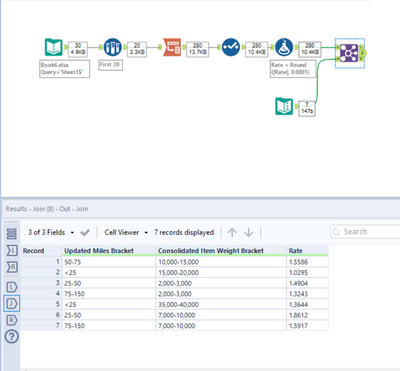The width and height of the screenshot is (400, 371).
Task: Click the Record column header
Action: (41, 251)
